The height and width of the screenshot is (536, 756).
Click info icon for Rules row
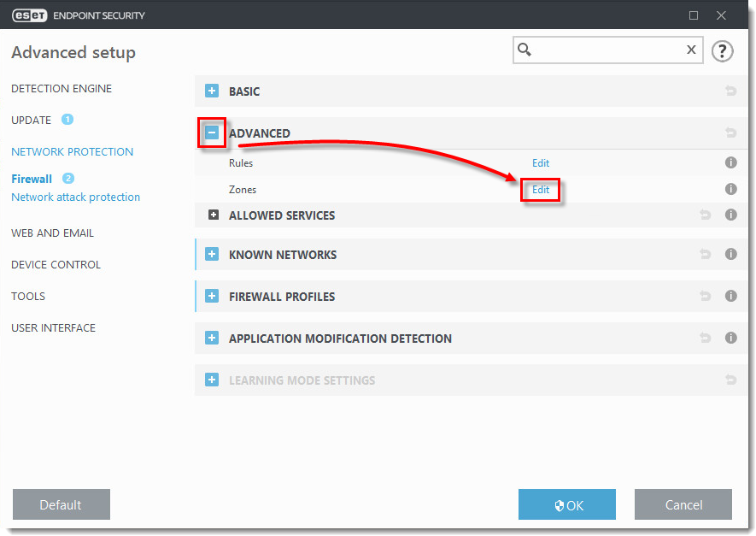click(x=730, y=162)
